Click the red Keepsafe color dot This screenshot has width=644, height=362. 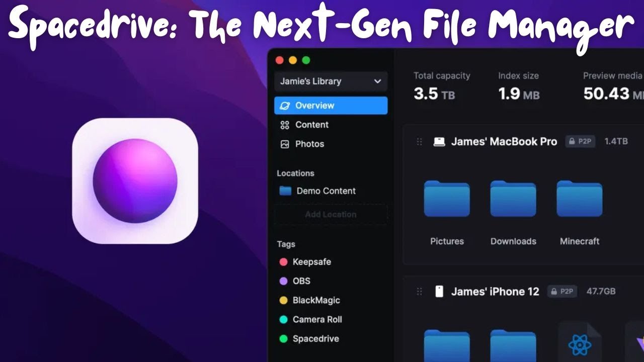coord(283,262)
